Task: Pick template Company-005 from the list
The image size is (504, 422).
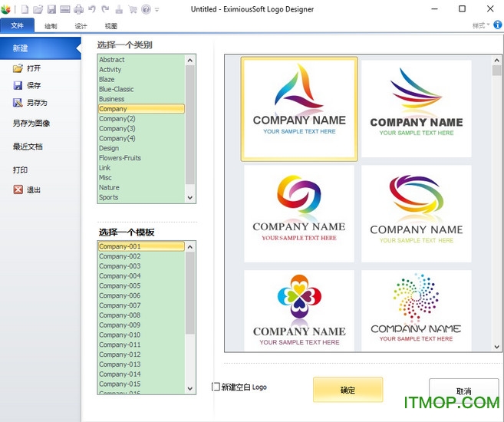Action: coord(141,285)
